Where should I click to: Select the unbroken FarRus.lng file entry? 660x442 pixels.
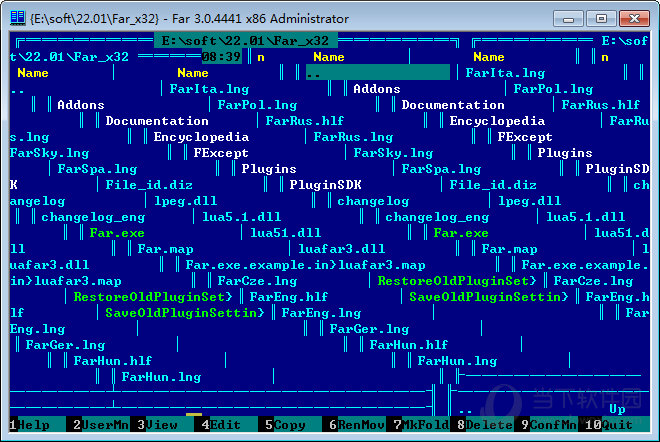(353, 137)
